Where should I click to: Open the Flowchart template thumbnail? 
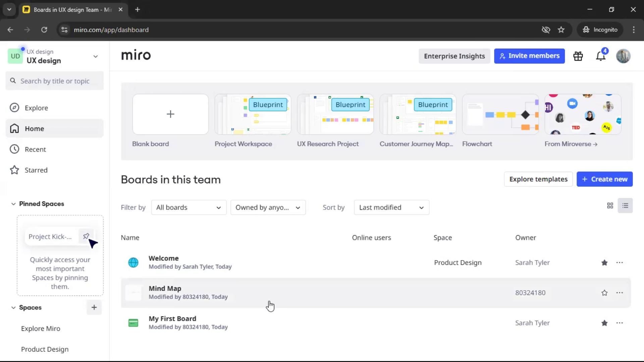click(500, 115)
